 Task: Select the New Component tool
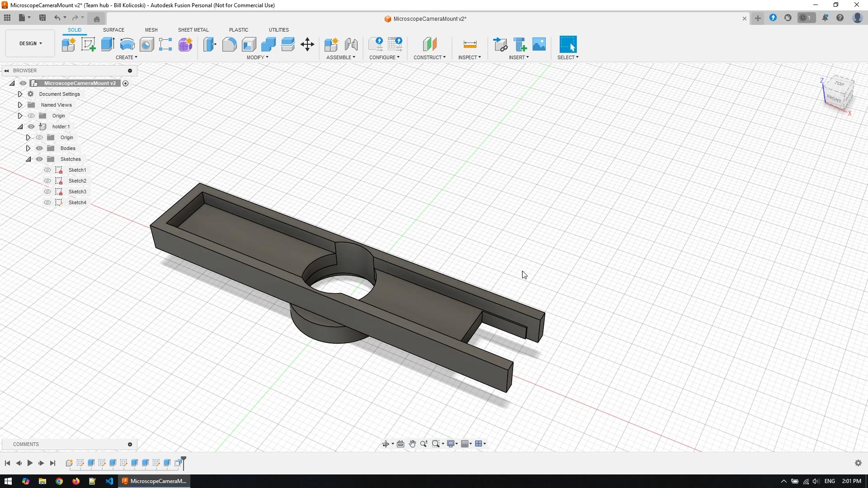coord(69,44)
